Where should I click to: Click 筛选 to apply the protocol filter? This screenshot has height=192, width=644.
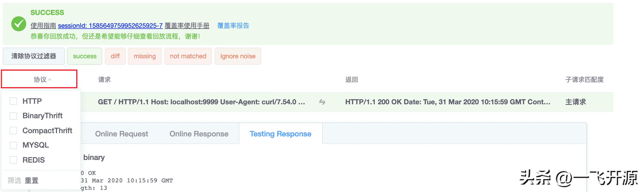pyautogui.click(x=14, y=181)
